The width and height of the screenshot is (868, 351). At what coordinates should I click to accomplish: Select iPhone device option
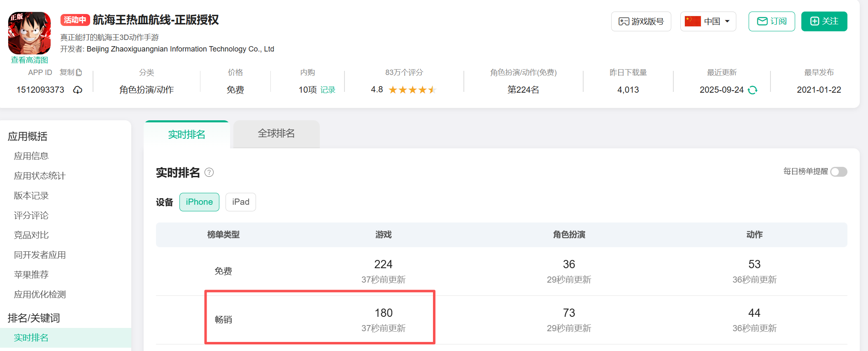[x=199, y=202]
